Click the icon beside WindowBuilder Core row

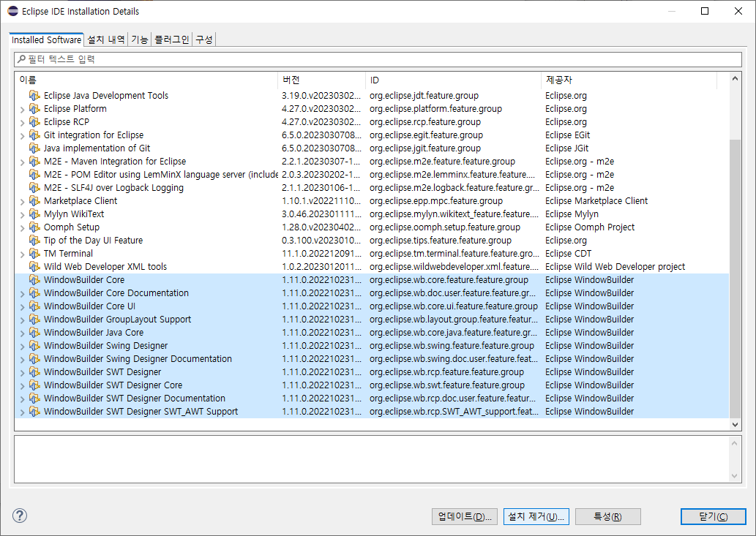coord(34,279)
